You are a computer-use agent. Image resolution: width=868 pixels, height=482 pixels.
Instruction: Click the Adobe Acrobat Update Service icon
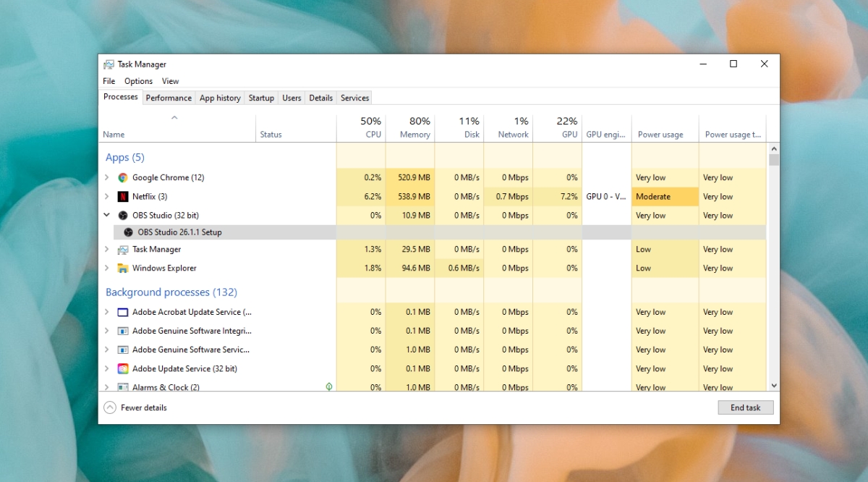pos(122,312)
